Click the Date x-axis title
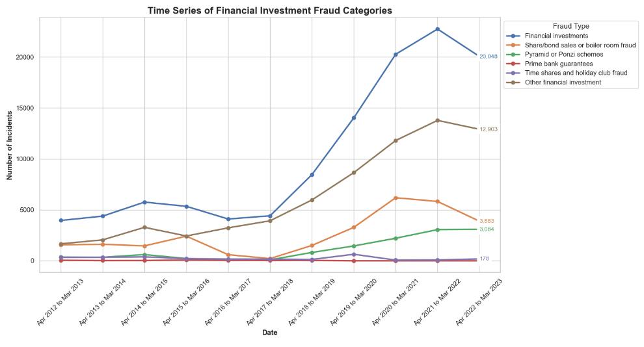Image resolution: width=644 pixels, height=347 pixels. coord(269,333)
